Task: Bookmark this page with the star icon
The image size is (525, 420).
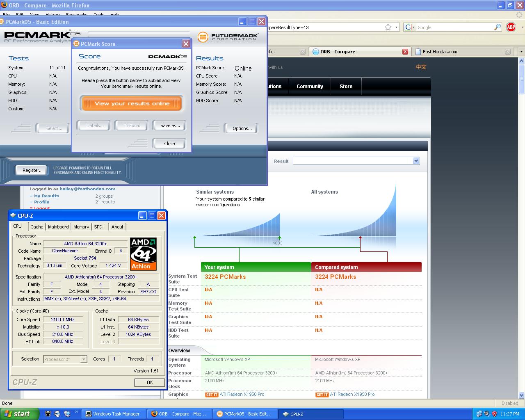Action: click(388, 27)
